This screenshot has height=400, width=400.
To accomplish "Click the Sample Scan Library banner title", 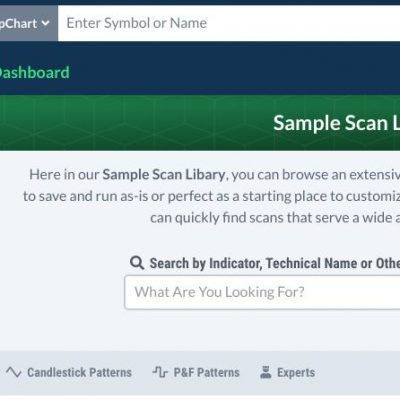I will (x=337, y=123).
